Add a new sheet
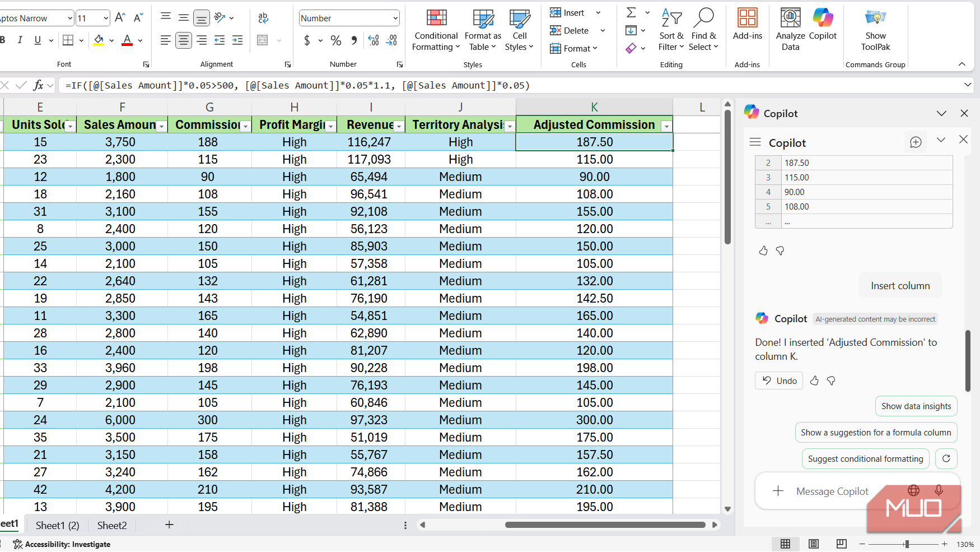This screenshot has height=552, width=980. click(169, 525)
